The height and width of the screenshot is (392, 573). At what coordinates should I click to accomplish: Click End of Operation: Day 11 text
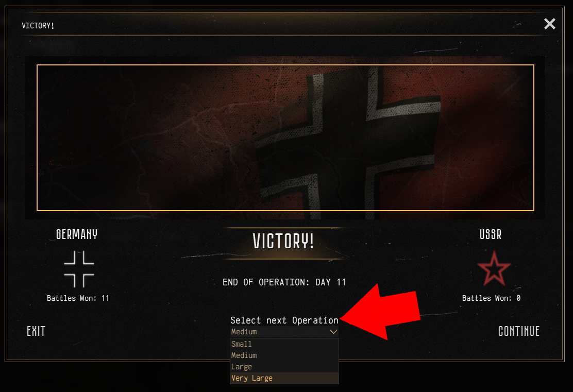pos(284,282)
